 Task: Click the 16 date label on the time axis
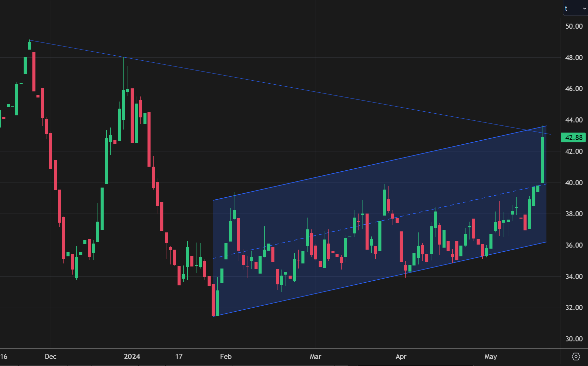tap(4, 357)
